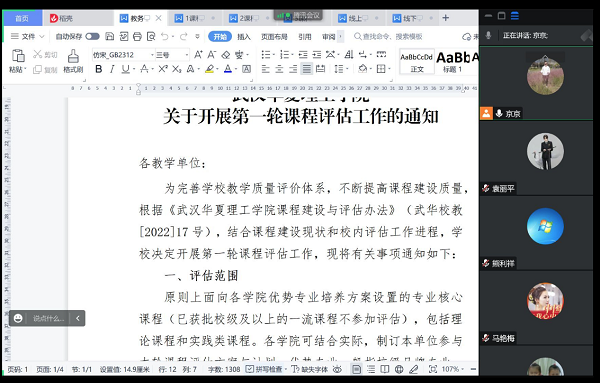Screen dimensions: 600x383
Task: Apply italic formatting
Action: [112, 69]
